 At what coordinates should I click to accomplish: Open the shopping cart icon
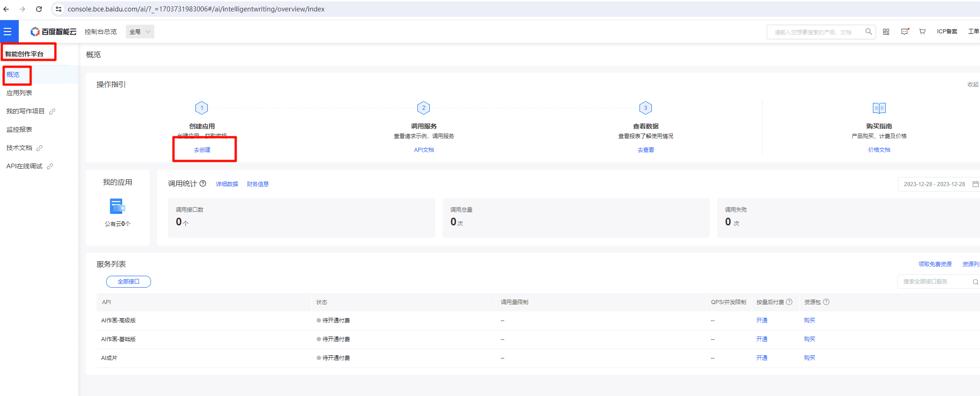point(922,32)
